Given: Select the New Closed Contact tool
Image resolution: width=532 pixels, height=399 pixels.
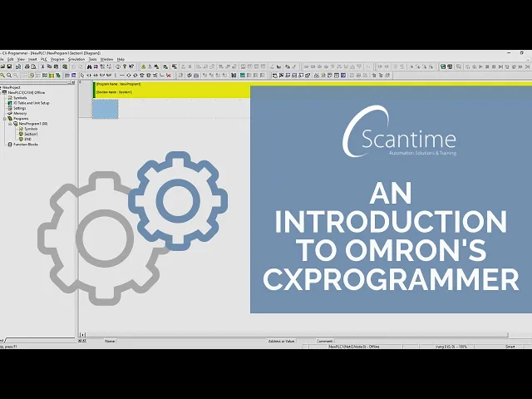Looking at the screenshot, I should (96, 76).
